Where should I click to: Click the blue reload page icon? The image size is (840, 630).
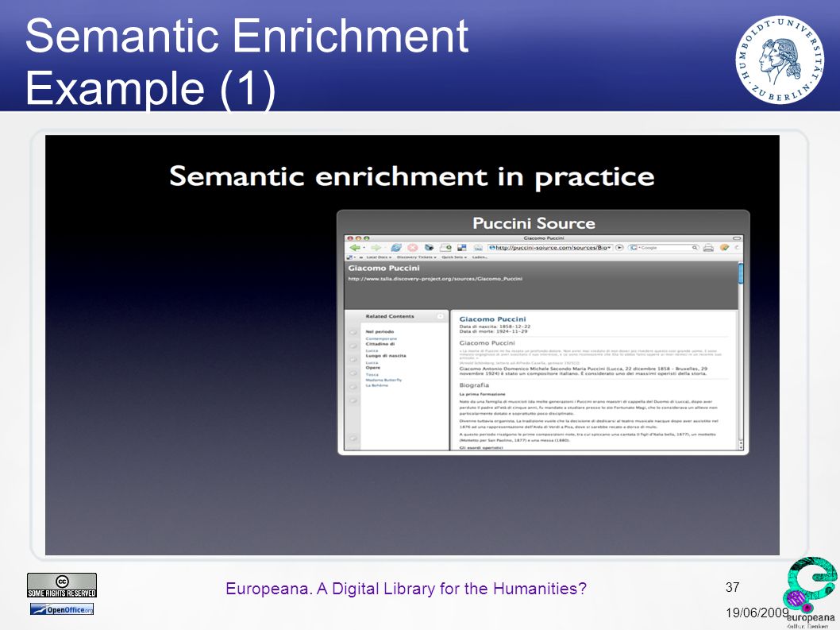click(x=396, y=248)
